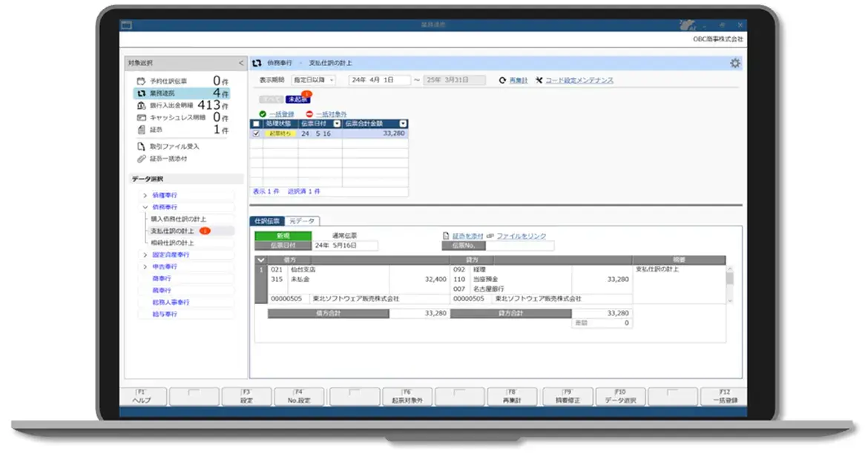Open settings via the gear icon
The width and height of the screenshot is (868, 454).
coord(734,64)
